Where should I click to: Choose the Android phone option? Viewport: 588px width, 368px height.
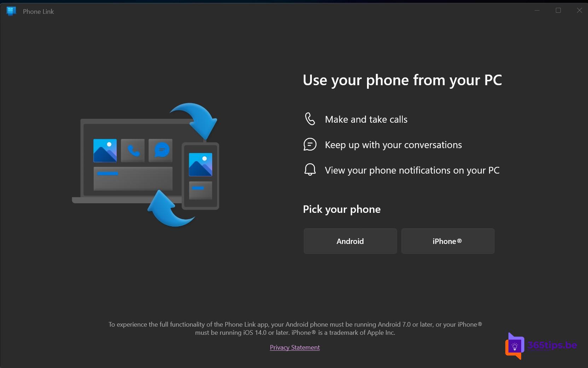[350, 241]
